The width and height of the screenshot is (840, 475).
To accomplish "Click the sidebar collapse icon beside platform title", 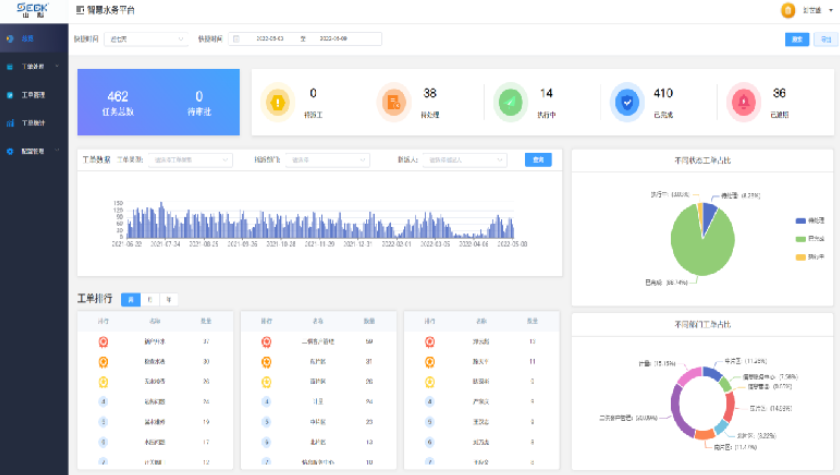I will pos(81,10).
